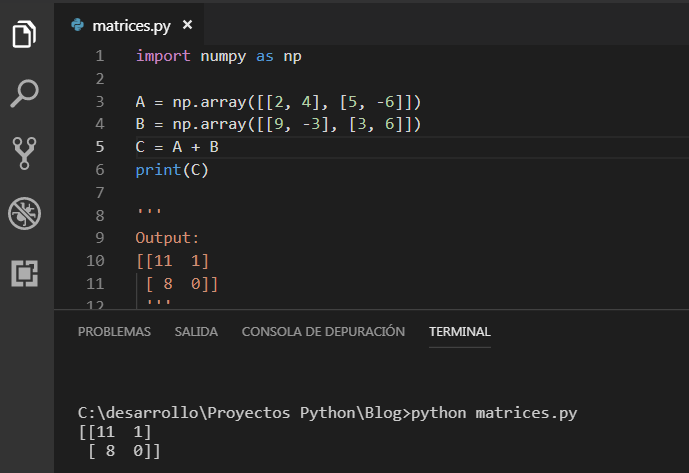The image size is (689, 473).
Task: Click '[ 8 0]]' in terminal output
Action: [x=124, y=451]
